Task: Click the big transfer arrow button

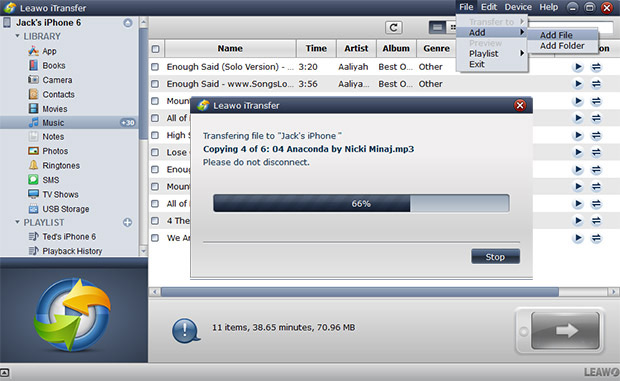Action: coord(565,330)
